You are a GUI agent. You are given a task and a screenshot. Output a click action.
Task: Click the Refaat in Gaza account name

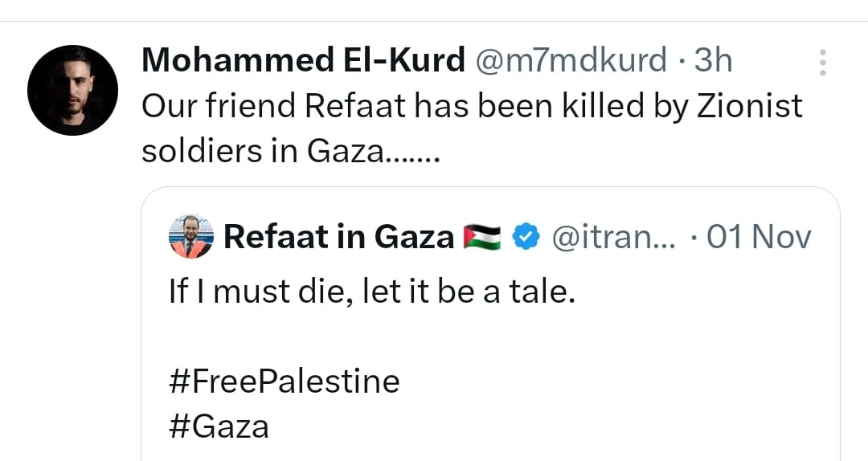pos(338,237)
